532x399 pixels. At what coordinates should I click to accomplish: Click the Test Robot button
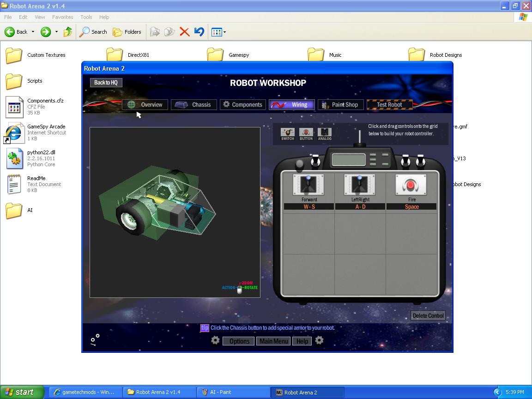tap(389, 104)
